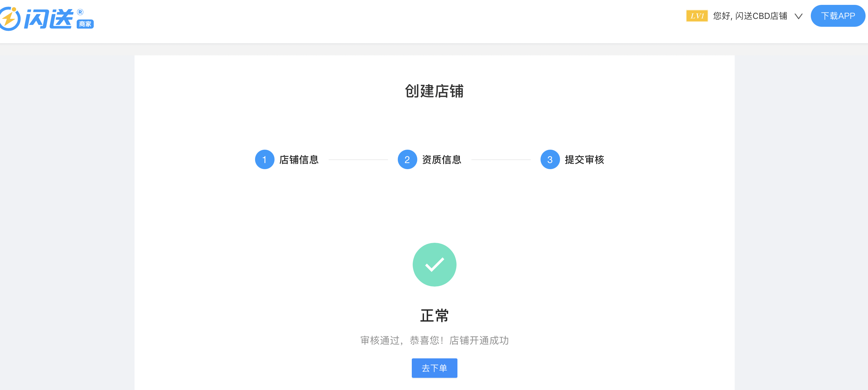Click the step 2 资质信息 circle icon

[407, 160]
